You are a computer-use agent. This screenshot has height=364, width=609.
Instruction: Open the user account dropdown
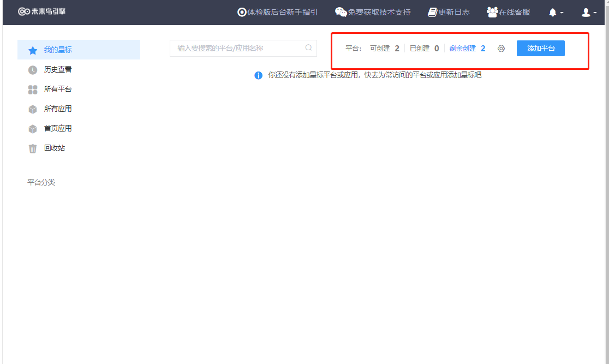pyautogui.click(x=589, y=13)
